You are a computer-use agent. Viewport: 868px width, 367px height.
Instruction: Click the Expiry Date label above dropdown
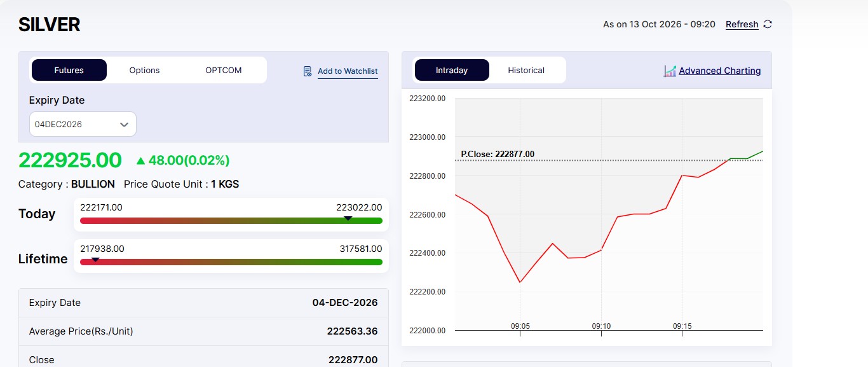tap(57, 100)
